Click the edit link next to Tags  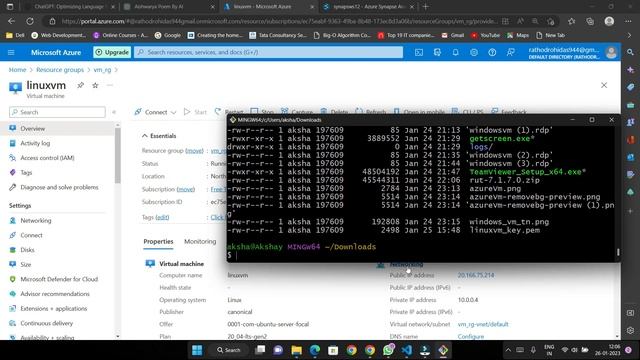pyautogui.click(x=162, y=217)
